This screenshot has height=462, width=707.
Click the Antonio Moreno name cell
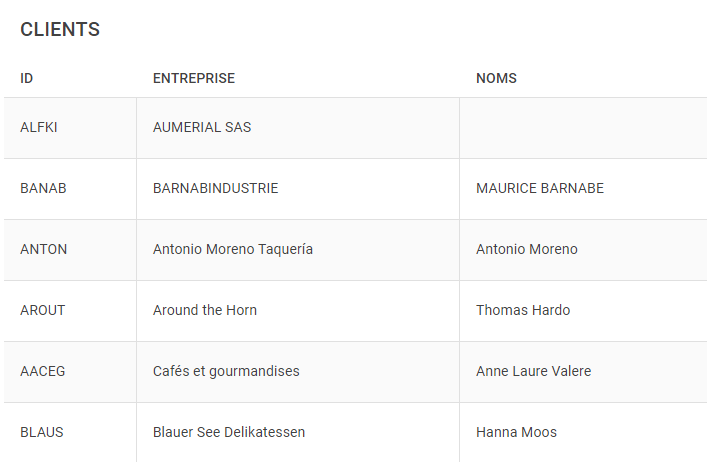tap(527, 250)
